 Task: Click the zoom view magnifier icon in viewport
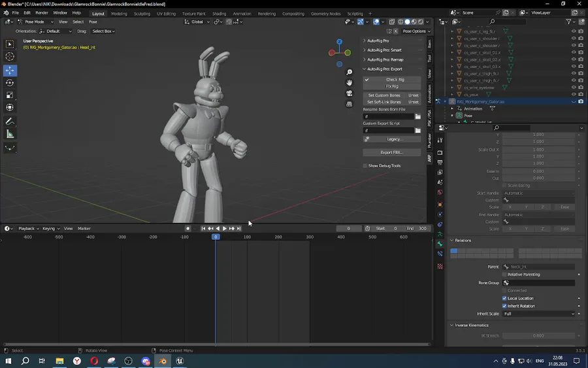click(349, 72)
